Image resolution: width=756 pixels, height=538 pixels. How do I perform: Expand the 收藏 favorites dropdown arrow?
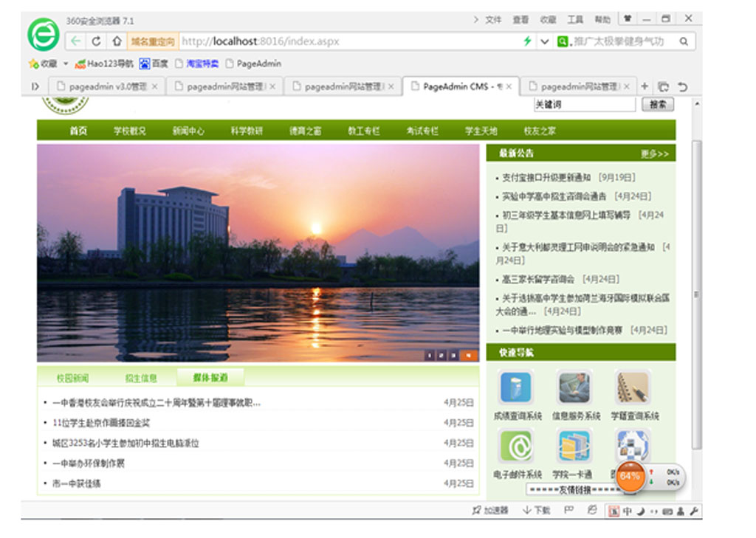(x=66, y=64)
